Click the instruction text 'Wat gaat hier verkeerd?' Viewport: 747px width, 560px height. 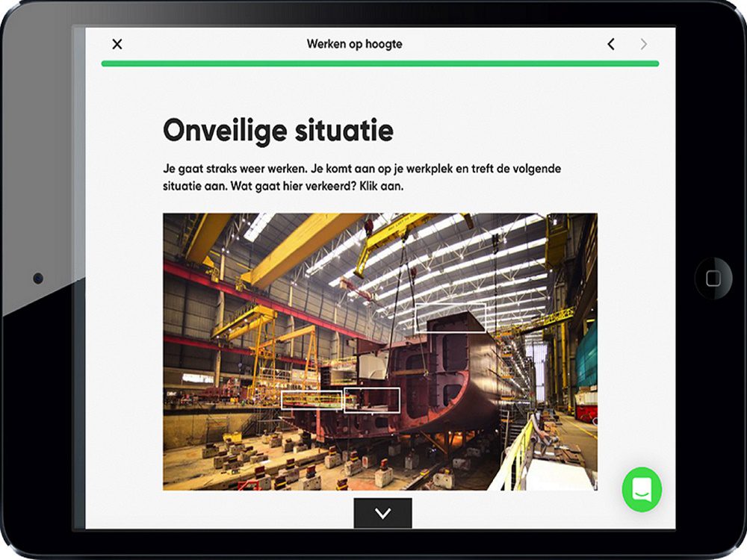[x=294, y=186]
